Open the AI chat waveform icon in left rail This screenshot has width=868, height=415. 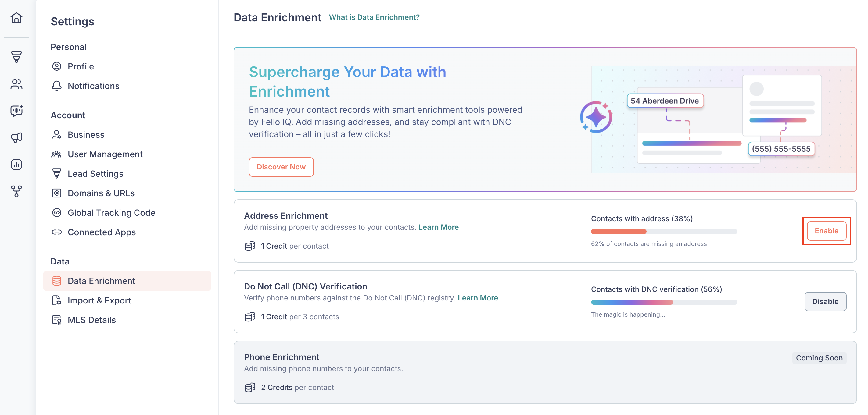[16, 110]
